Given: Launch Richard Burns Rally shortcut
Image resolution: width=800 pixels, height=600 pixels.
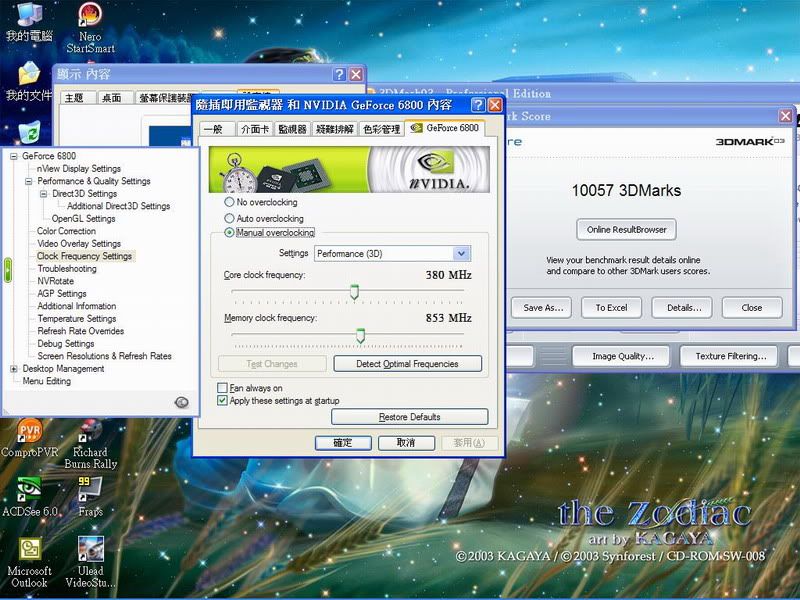Looking at the screenshot, I should [x=90, y=444].
